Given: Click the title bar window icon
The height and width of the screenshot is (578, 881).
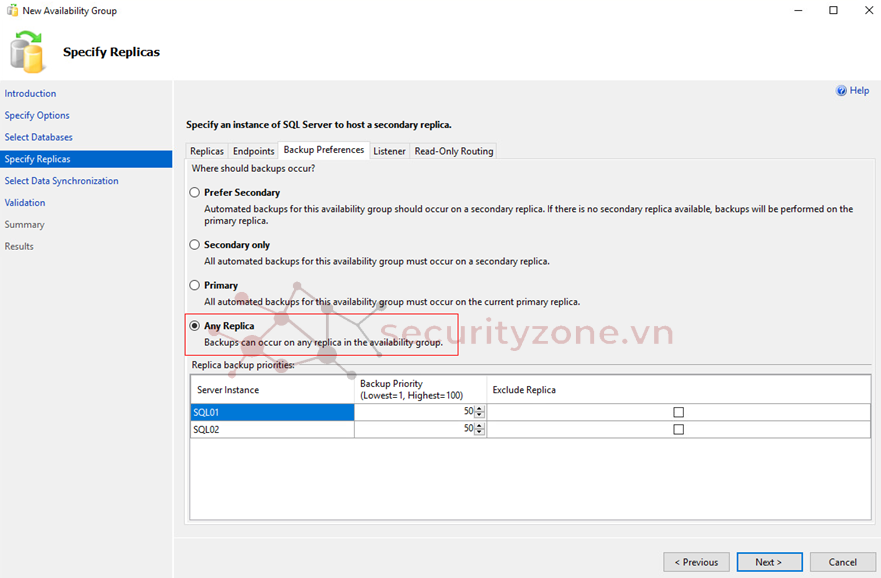Looking at the screenshot, I should click(x=11, y=11).
